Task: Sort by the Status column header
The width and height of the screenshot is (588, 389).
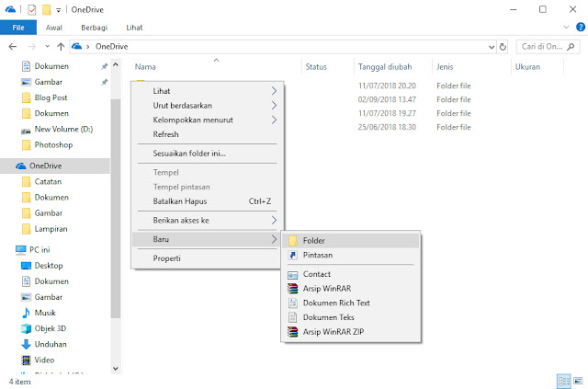Action: click(x=316, y=67)
